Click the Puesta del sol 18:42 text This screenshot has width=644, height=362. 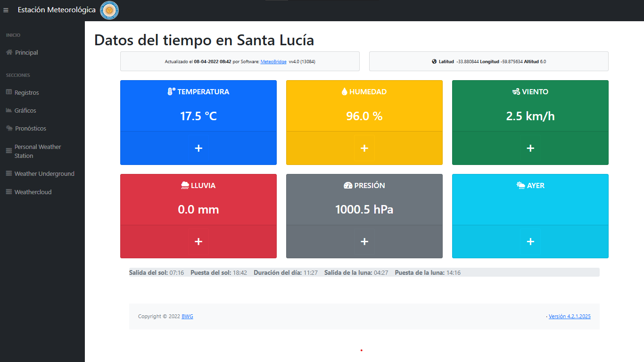[219, 272]
